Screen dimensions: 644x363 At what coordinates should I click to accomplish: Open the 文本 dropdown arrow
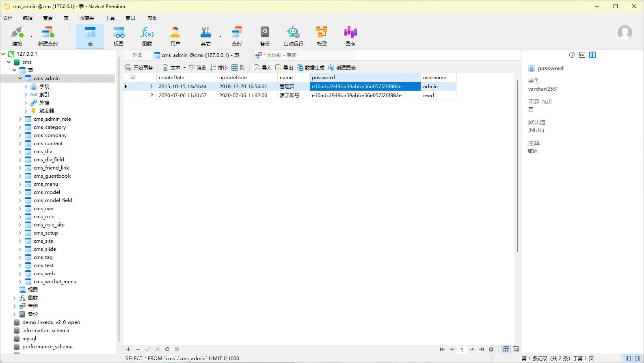click(184, 68)
